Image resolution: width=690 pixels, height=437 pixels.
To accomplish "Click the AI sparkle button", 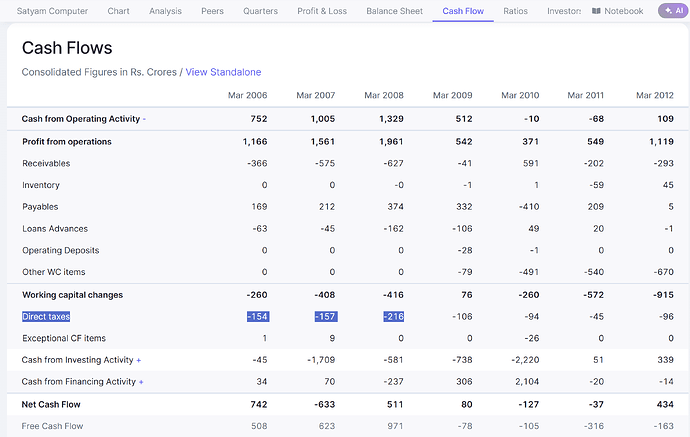I will point(674,11).
